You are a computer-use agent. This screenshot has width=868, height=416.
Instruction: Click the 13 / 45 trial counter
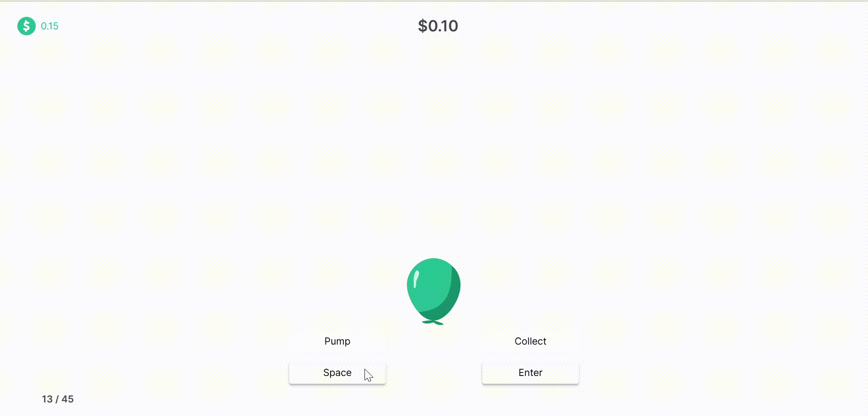click(58, 399)
